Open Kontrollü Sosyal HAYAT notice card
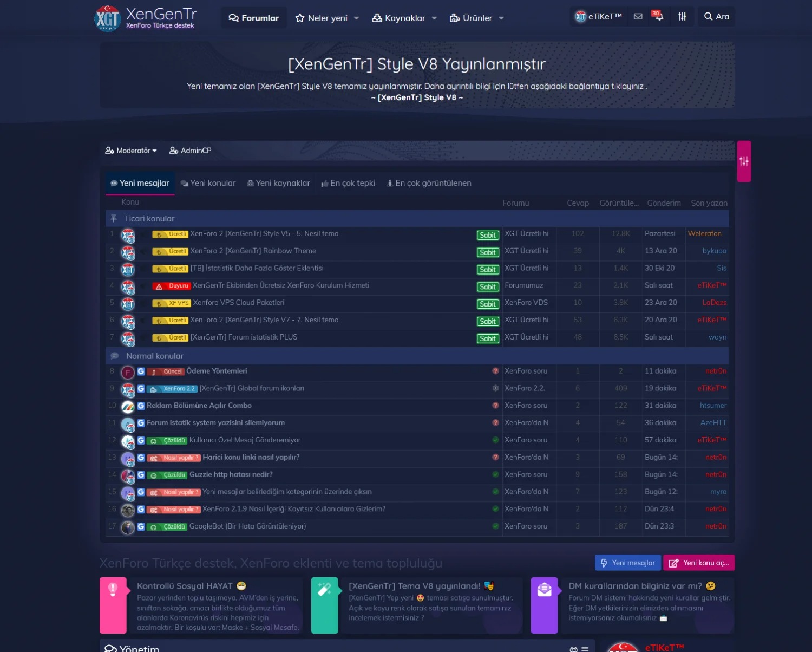 (x=201, y=605)
